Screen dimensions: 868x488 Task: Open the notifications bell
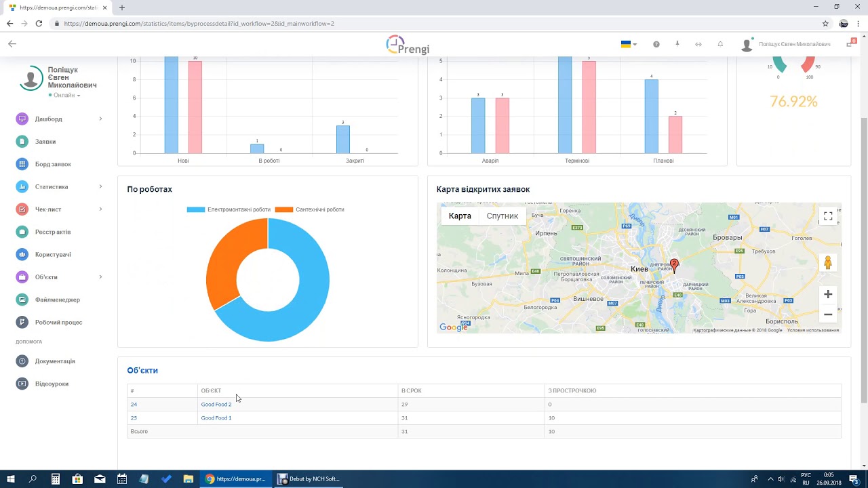coord(720,44)
